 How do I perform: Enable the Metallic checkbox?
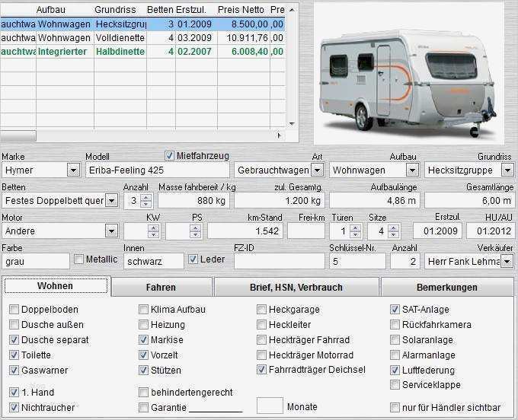tap(78, 259)
